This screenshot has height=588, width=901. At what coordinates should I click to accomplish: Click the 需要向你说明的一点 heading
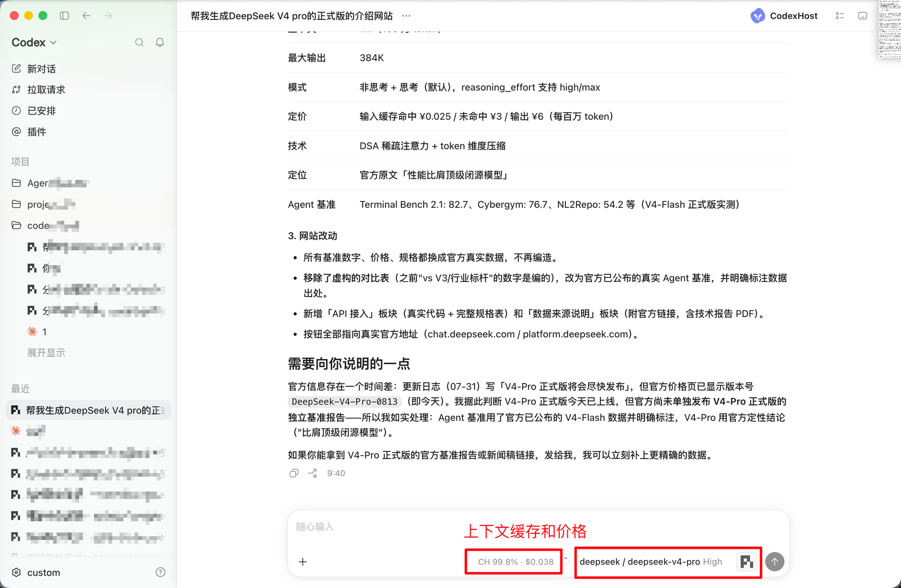click(x=349, y=364)
